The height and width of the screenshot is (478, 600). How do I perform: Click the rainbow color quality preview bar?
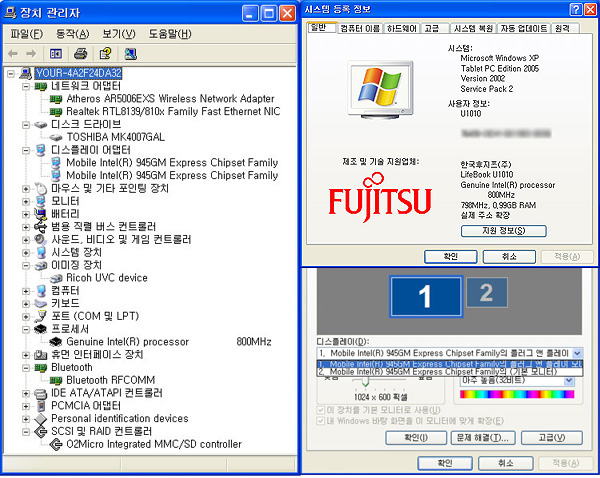pos(517,394)
